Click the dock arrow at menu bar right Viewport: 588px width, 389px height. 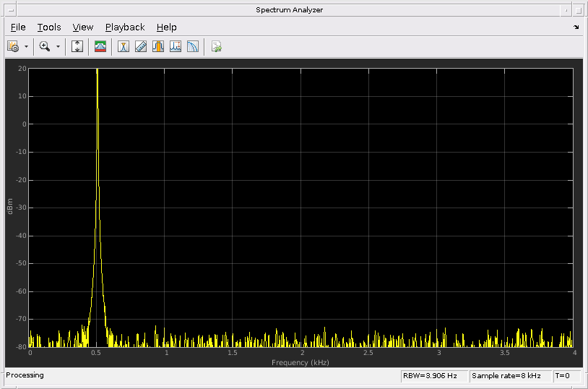(x=576, y=27)
